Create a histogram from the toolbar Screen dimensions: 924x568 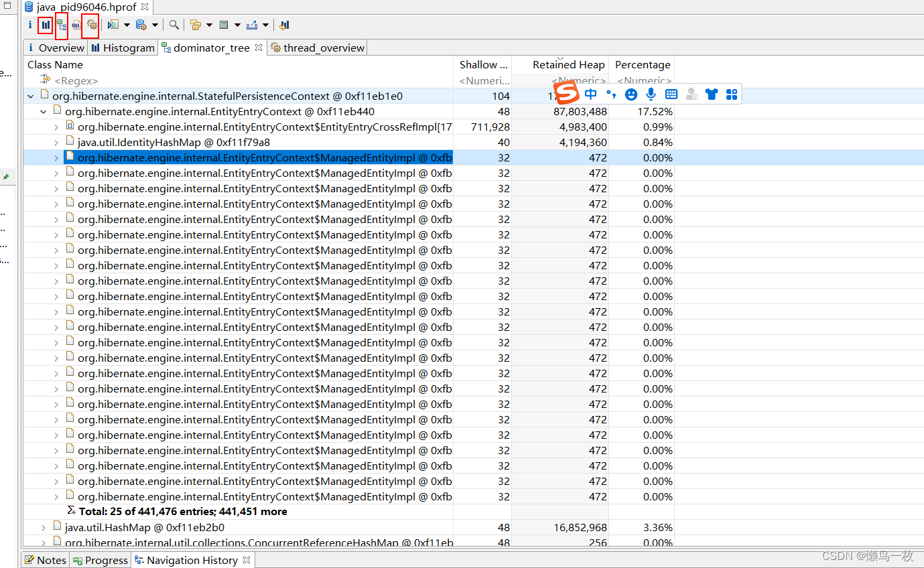[45, 25]
